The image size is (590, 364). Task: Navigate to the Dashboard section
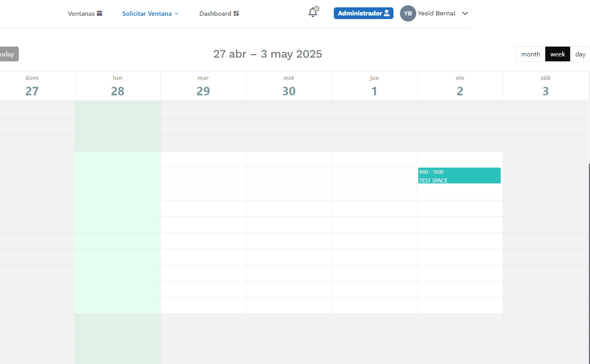point(215,13)
